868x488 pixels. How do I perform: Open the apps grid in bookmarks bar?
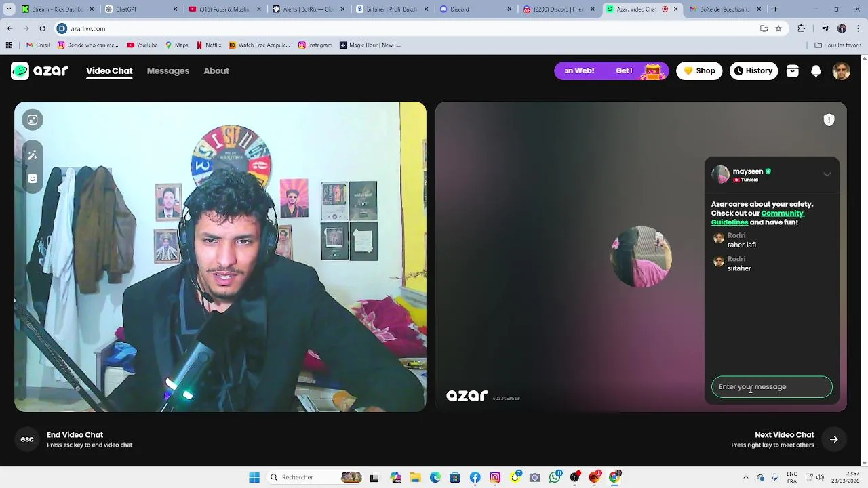pos(9,45)
